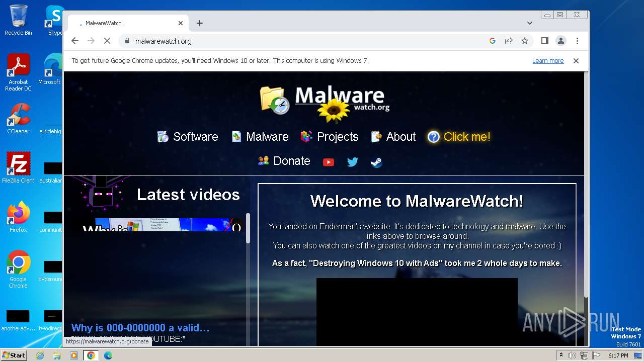Click Learn more about Chrome updates
The width and height of the screenshot is (644, 362).
(x=548, y=61)
